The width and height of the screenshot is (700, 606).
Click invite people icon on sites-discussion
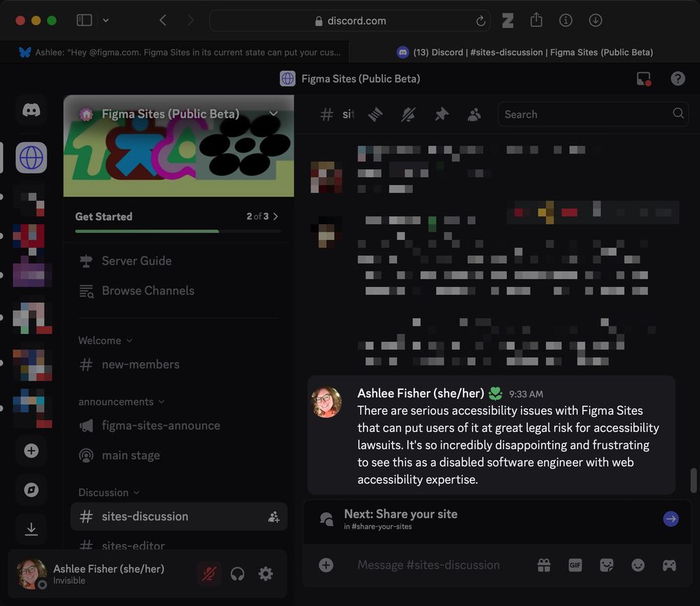(274, 516)
